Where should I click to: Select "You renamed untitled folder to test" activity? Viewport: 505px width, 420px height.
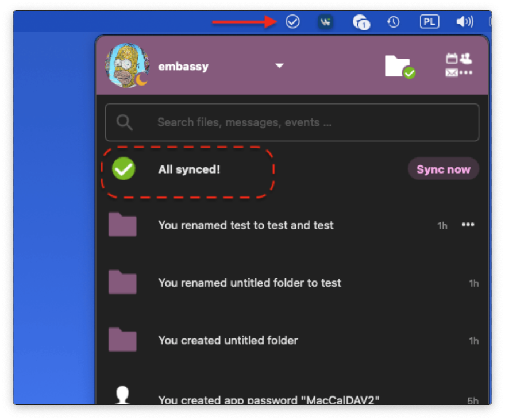click(x=249, y=283)
